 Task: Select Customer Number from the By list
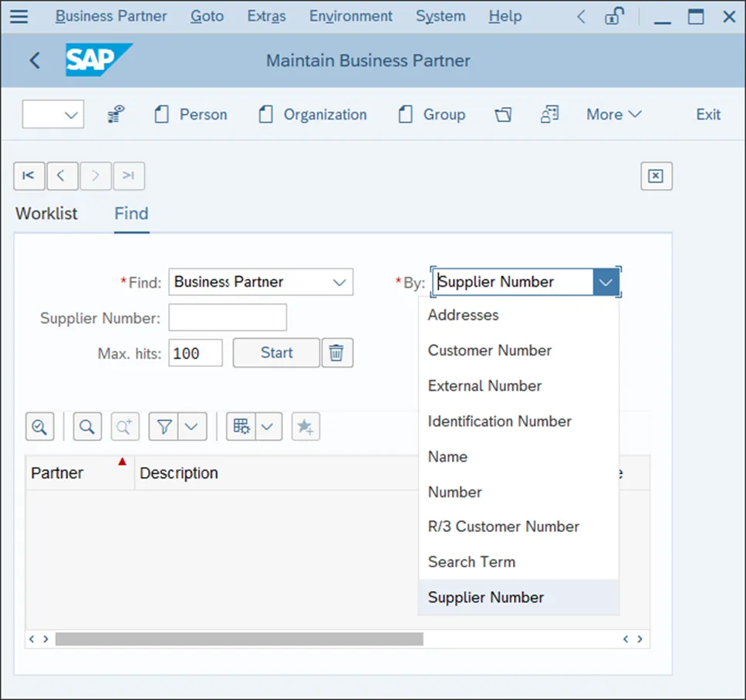point(518,351)
